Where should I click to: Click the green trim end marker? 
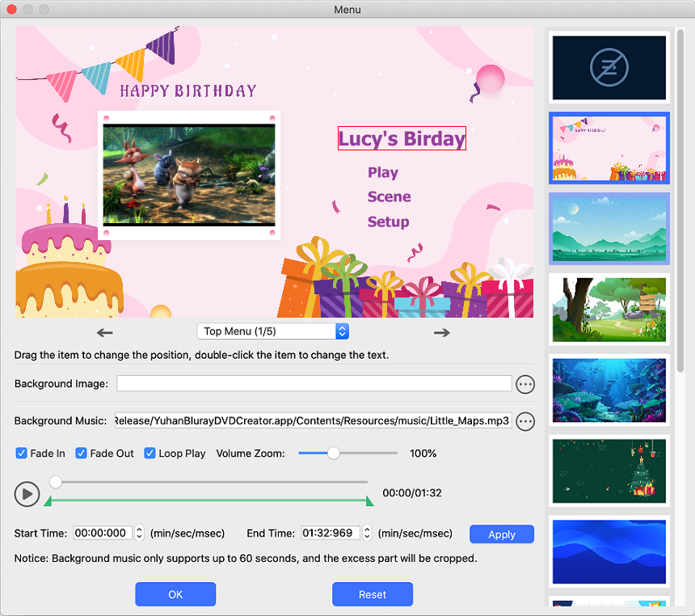[369, 501]
